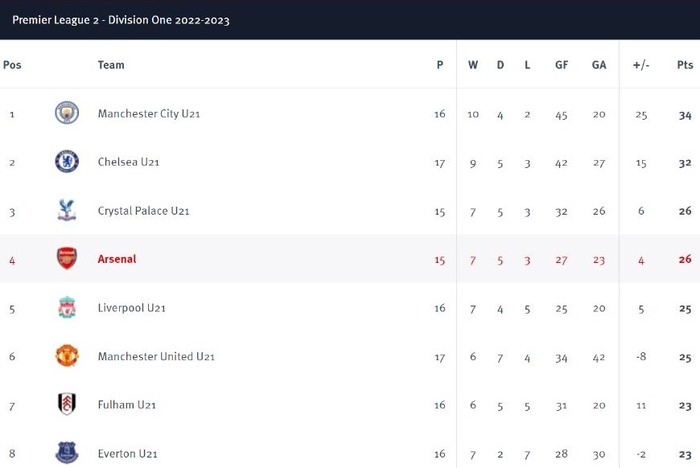Click the Manchester City U21 crest
700x468 pixels.
click(67, 113)
